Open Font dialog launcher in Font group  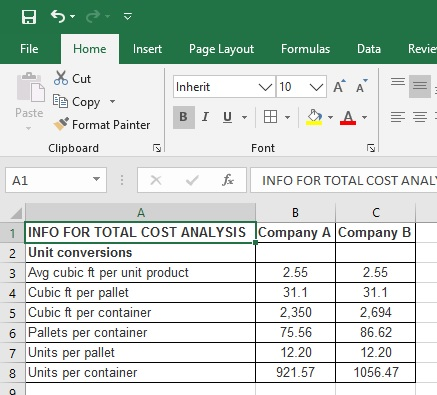pyautogui.click(x=371, y=148)
